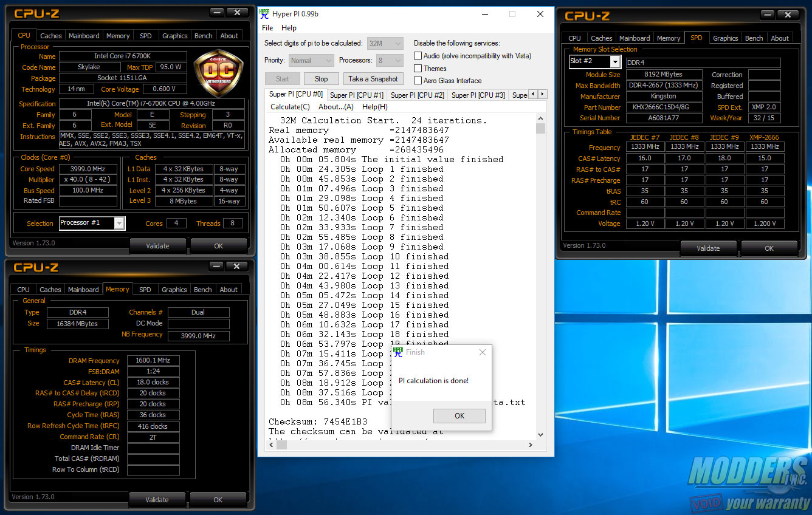
Task: Open the Processors count dropdown
Action: click(x=390, y=60)
